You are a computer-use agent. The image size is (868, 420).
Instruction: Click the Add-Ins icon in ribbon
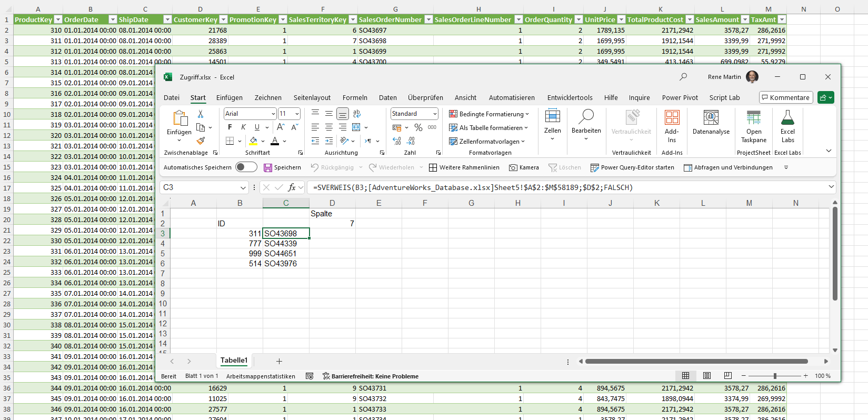click(672, 126)
